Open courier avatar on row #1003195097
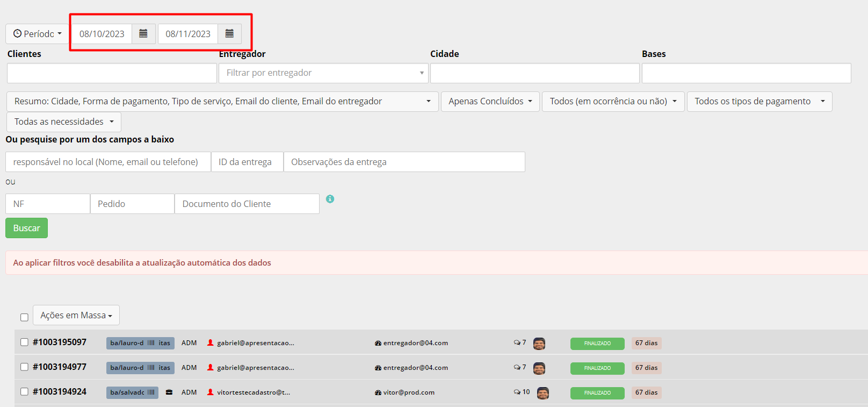Image resolution: width=868 pixels, height=407 pixels. pyautogui.click(x=539, y=344)
